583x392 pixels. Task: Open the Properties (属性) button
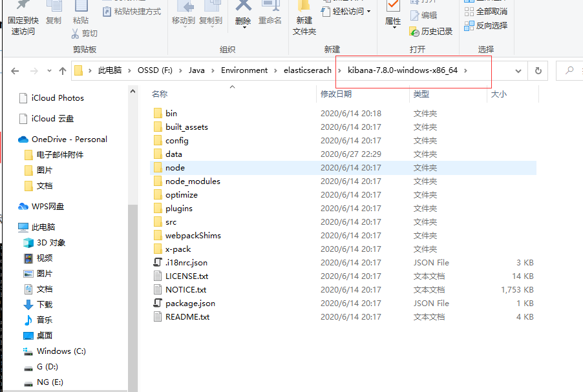[393, 15]
